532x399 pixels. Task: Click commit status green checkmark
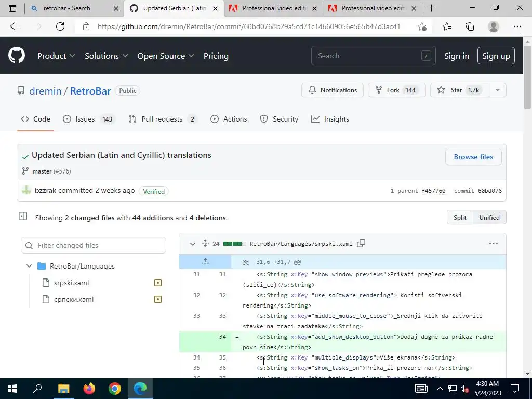[25, 157]
